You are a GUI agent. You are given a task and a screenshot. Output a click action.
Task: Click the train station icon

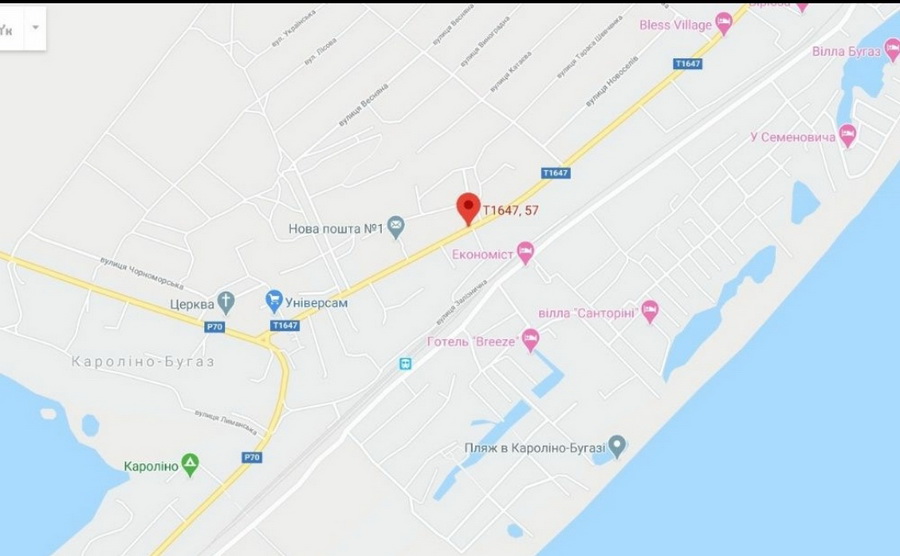click(405, 363)
